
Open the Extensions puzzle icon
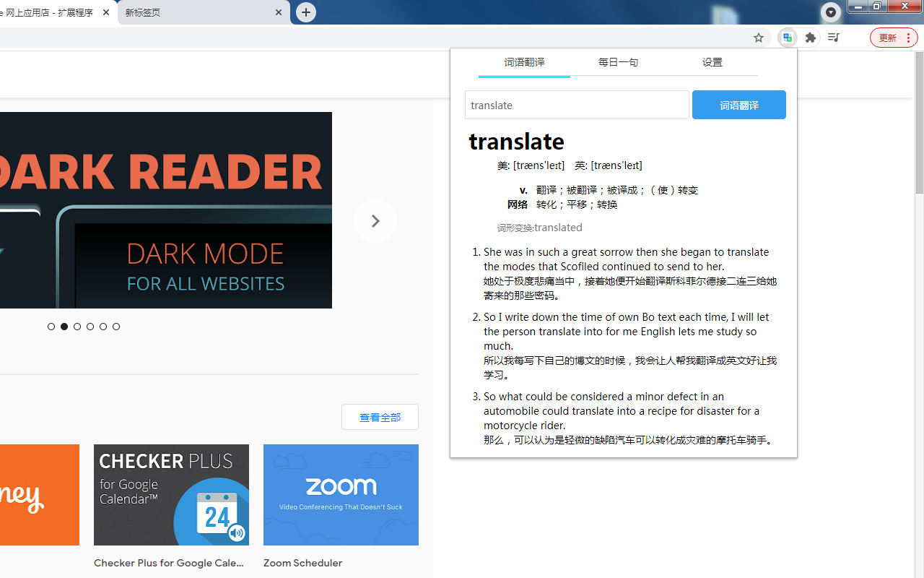pos(810,38)
